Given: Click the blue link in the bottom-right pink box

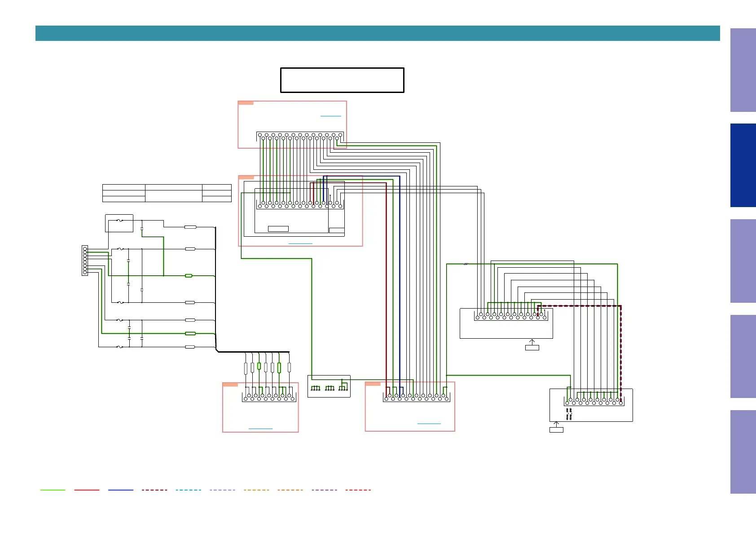Looking at the screenshot, I should [429, 424].
